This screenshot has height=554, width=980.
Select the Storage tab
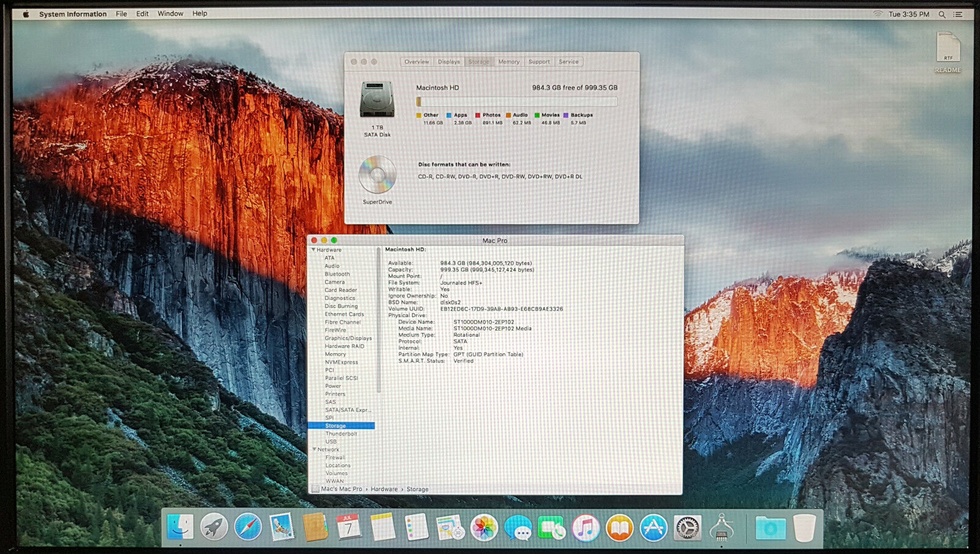point(479,62)
